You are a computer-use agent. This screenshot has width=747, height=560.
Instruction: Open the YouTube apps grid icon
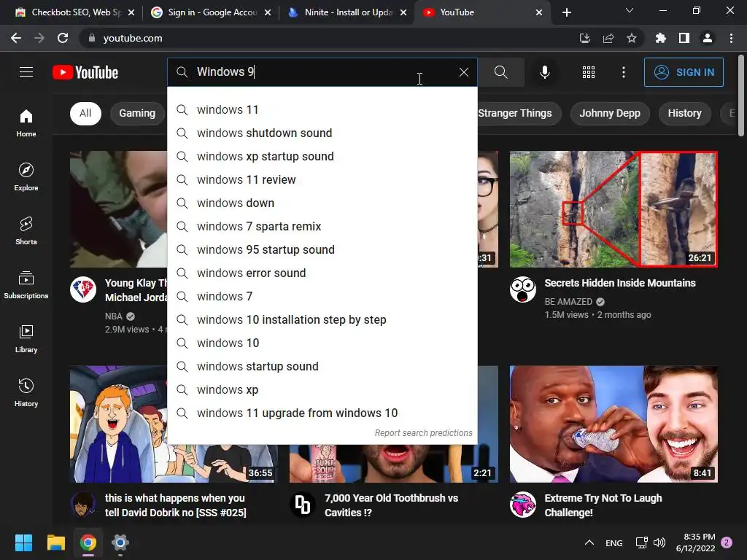(589, 72)
